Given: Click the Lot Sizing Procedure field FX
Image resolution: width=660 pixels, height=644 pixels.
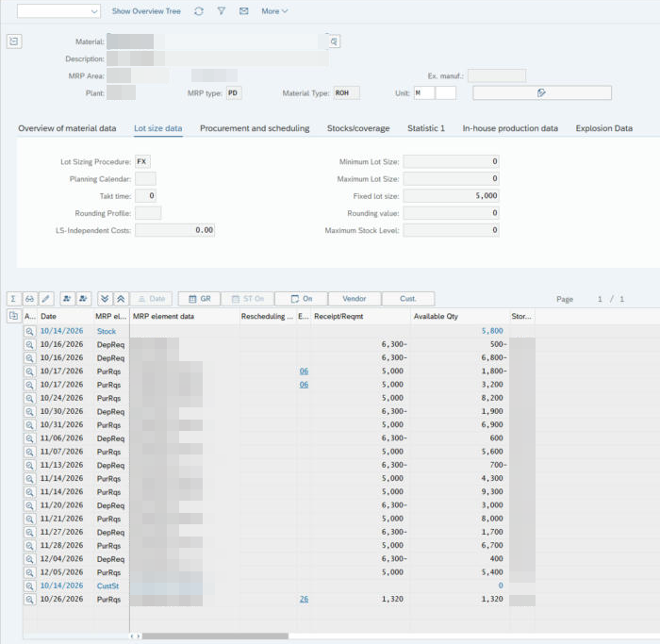Looking at the screenshot, I should pyautogui.click(x=142, y=161).
